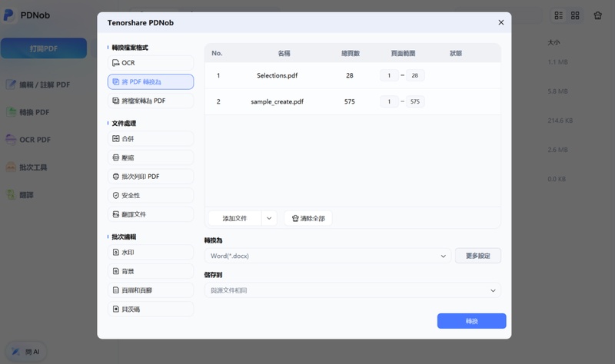Viewport: 615px width, 364px height.
Task: Switch to grid view in main window
Action: [x=575, y=15]
